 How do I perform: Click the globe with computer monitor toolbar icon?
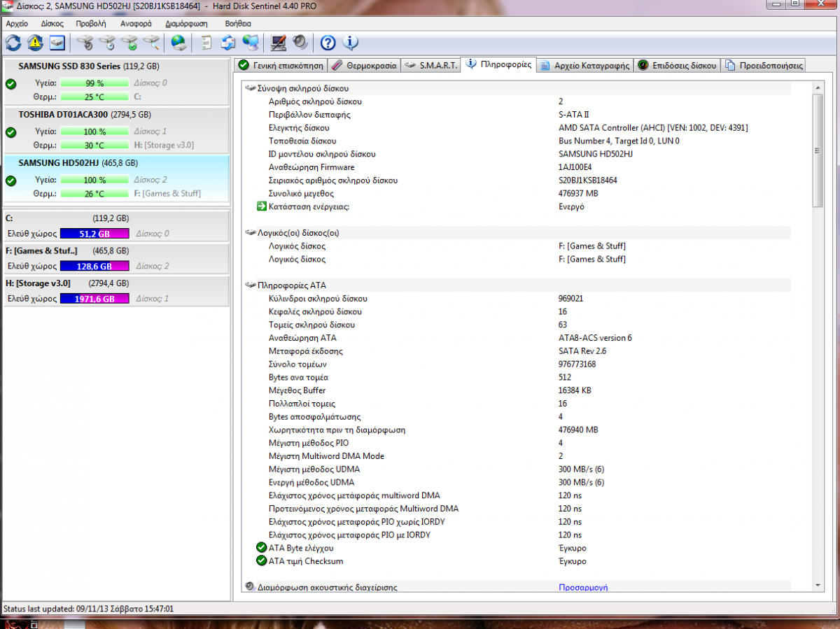tap(250, 43)
